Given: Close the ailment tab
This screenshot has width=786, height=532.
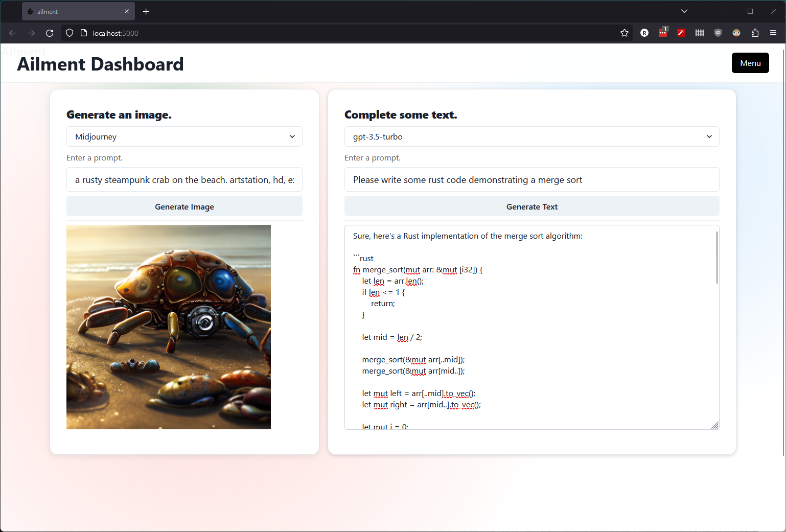Looking at the screenshot, I should [x=127, y=11].
